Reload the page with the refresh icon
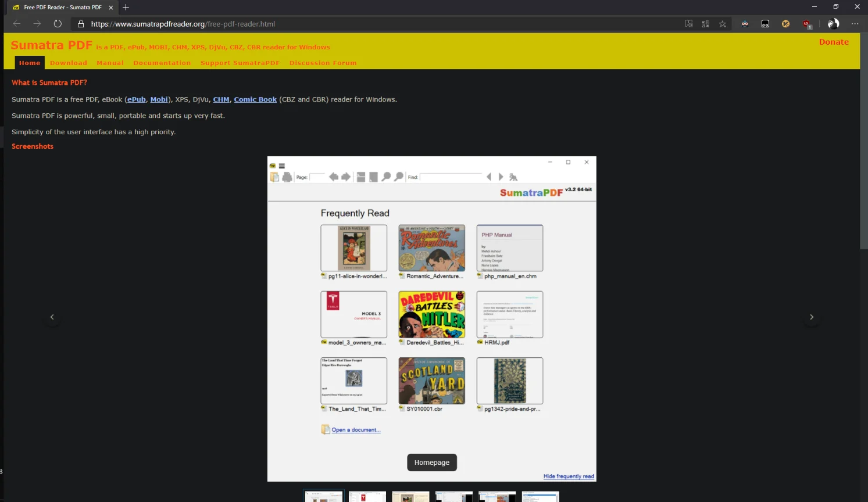Viewport: 868px width, 502px height. click(58, 24)
